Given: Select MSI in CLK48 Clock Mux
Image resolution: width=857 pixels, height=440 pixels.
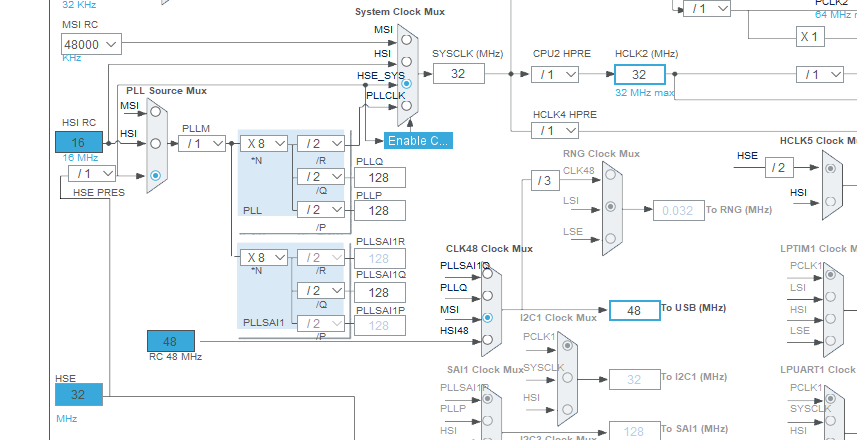Looking at the screenshot, I should pyautogui.click(x=488, y=318).
